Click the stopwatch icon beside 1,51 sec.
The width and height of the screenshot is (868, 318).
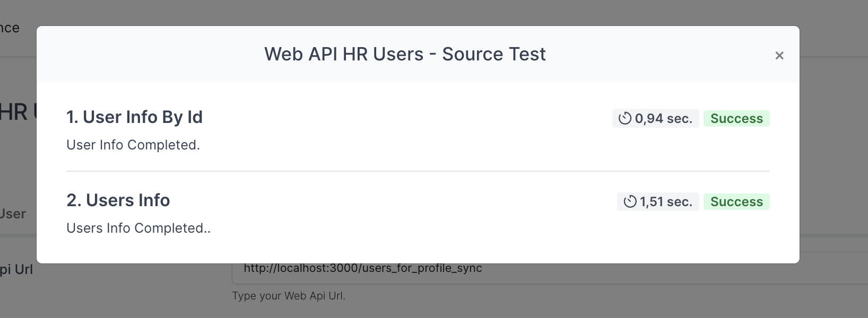[629, 202]
